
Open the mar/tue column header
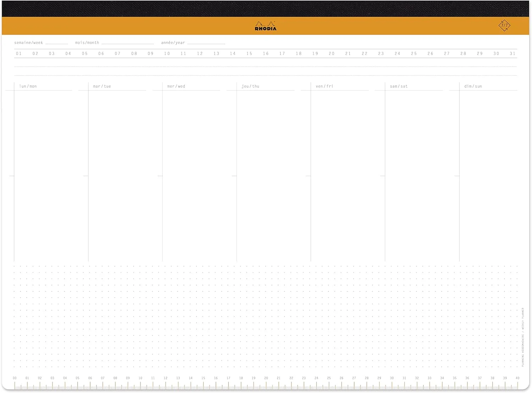[102, 86]
